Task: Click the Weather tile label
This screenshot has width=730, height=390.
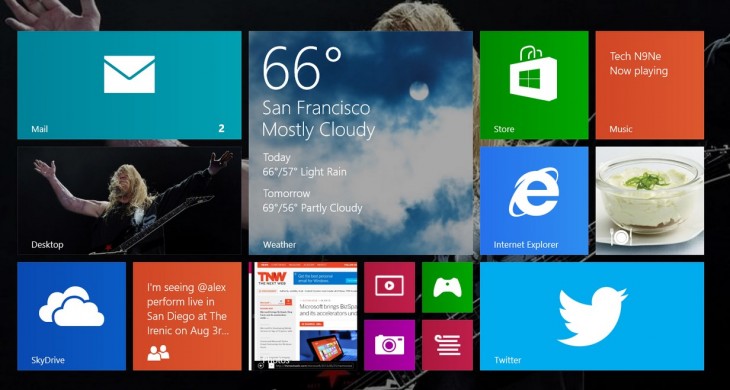Action: 279,244
